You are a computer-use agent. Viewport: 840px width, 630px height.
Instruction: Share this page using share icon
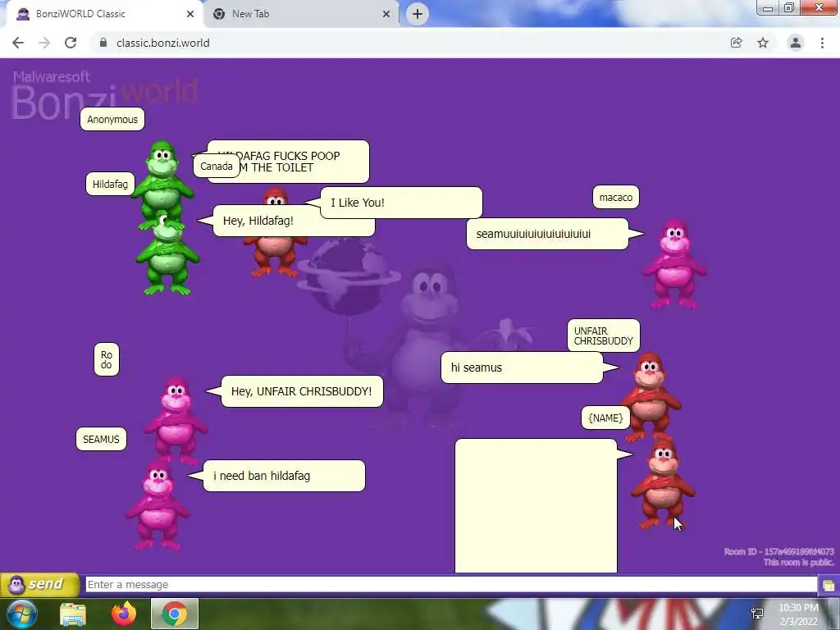737,43
